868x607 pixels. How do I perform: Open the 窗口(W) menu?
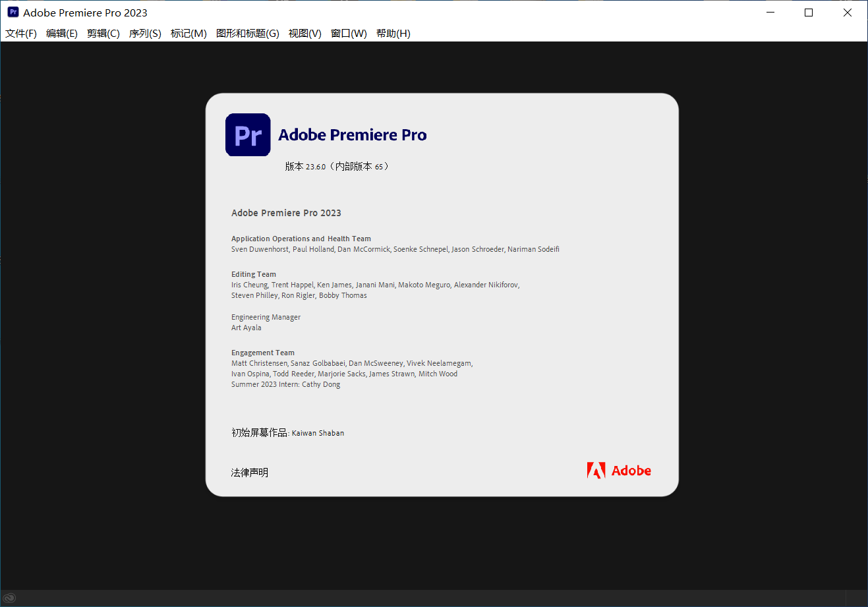pyautogui.click(x=349, y=34)
